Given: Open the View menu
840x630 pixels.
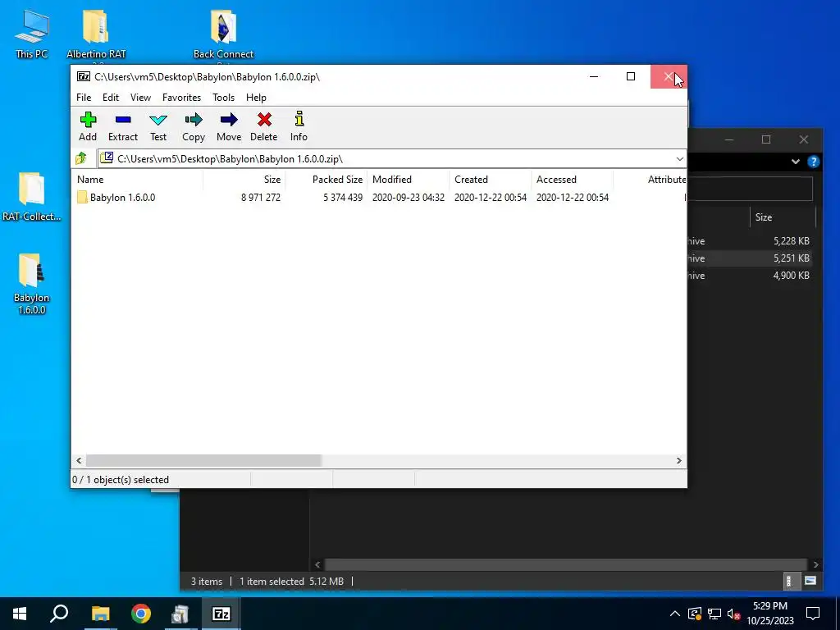Looking at the screenshot, I should pyautogui.click(x=140, y=98).
